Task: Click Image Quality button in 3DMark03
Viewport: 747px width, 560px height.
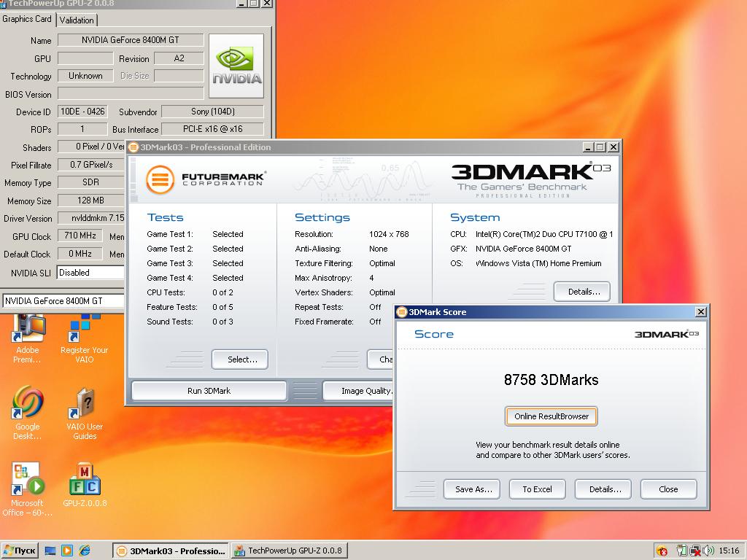Action: pos(359,391)
